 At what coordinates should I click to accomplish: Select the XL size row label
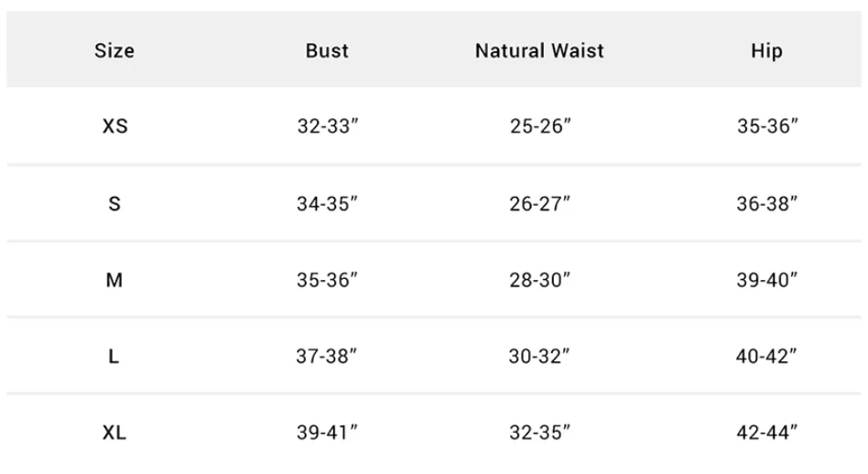pyautogui.click(x=114, y=432)
